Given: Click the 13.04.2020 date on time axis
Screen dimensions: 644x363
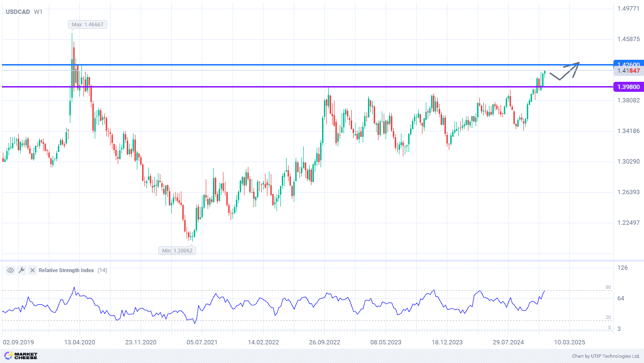Looking at the screenshot, I should tap(79, 342).
